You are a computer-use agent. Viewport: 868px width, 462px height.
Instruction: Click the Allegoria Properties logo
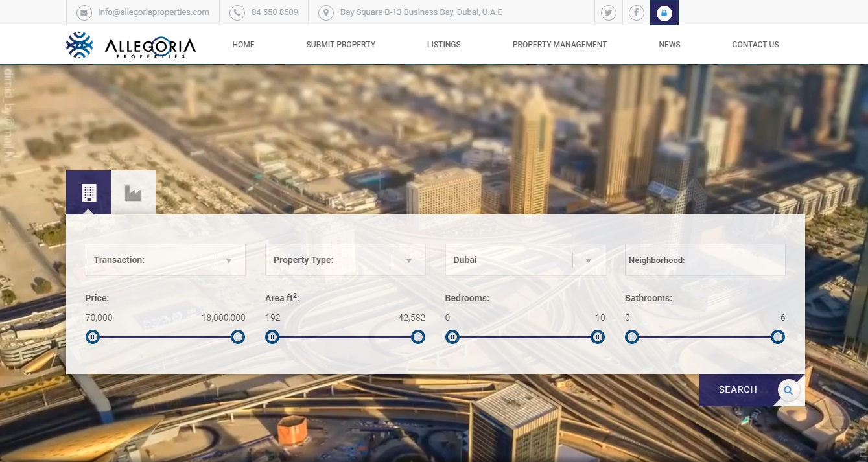[x=131, y=45]
